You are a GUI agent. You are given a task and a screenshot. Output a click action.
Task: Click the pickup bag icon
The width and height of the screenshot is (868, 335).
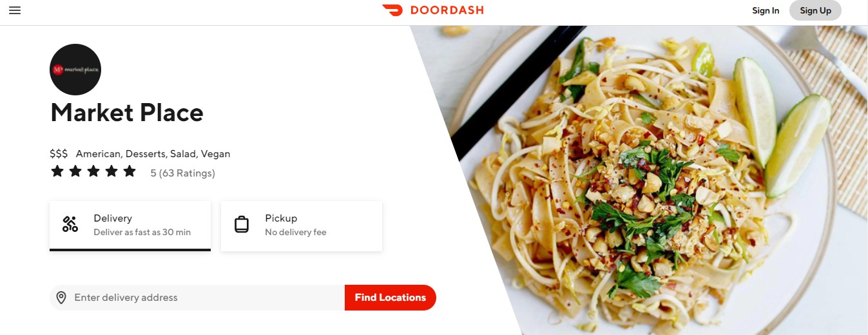tap(242, 224)
